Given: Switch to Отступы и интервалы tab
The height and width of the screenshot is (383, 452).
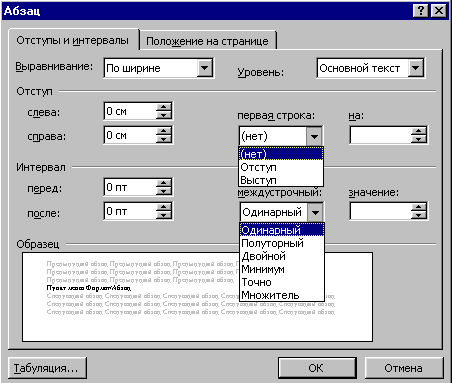Looking at the screenshot, I should (73, 40).
